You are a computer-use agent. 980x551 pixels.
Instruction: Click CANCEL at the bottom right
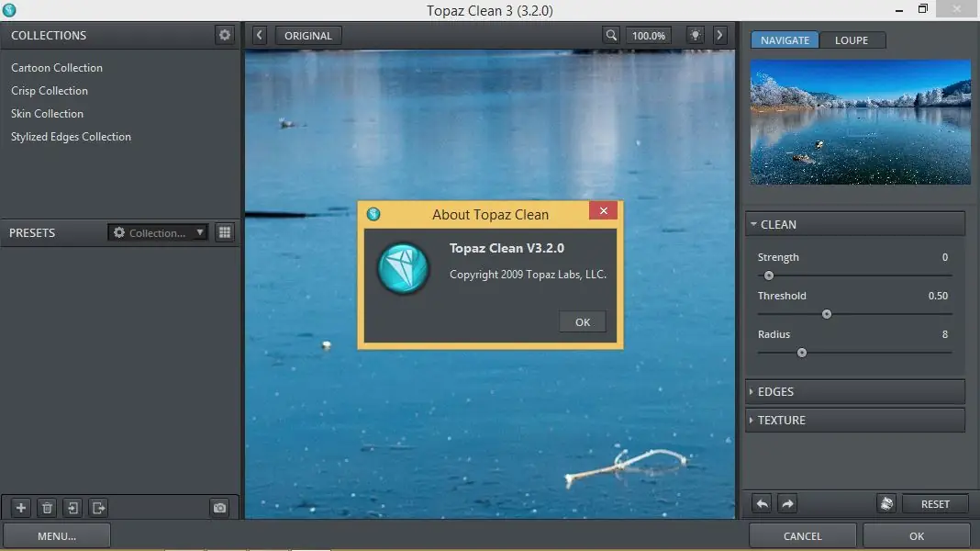point(803,536)
